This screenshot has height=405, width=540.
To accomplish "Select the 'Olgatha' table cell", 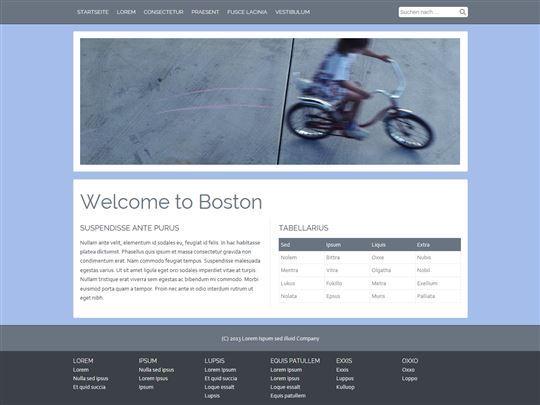I will [381, 270].
